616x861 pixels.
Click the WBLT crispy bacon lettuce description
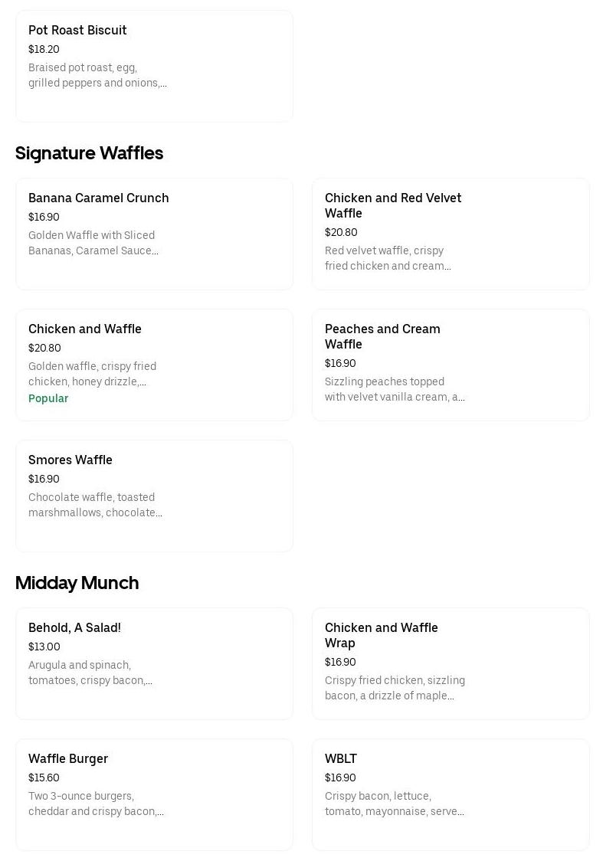(393, 804)
